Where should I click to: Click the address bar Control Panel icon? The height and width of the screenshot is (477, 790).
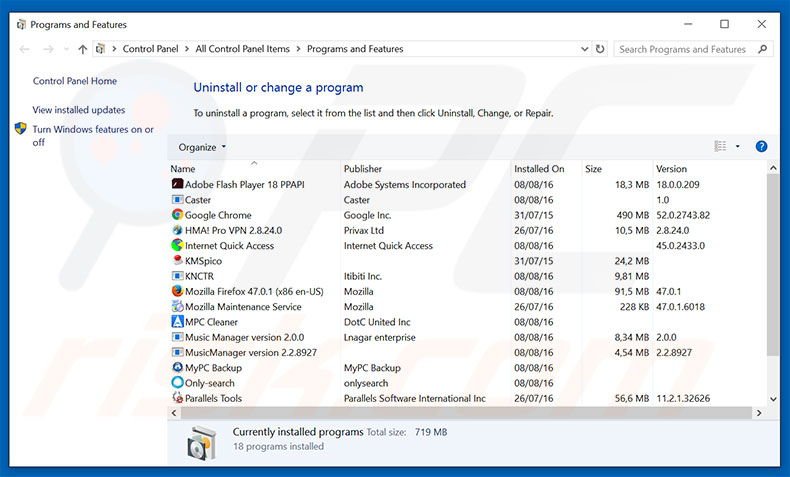click(100, 49)
